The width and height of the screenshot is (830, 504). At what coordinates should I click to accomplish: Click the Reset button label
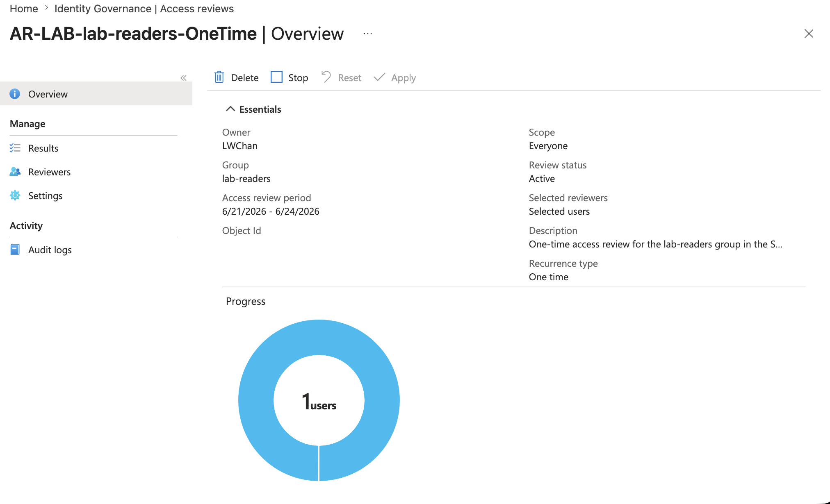pyautogui.click(x=350, y=78)
